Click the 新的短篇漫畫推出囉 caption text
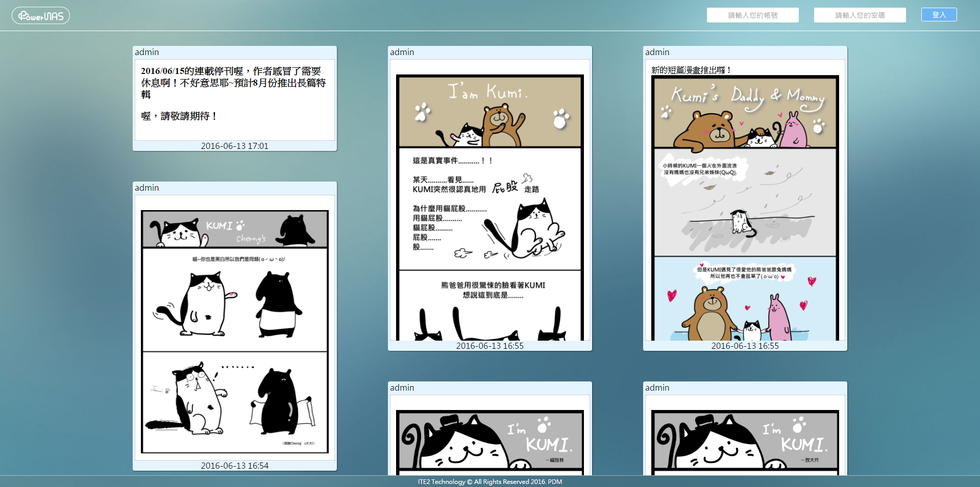Screen dimensions: 980x487 click(691, 70)
